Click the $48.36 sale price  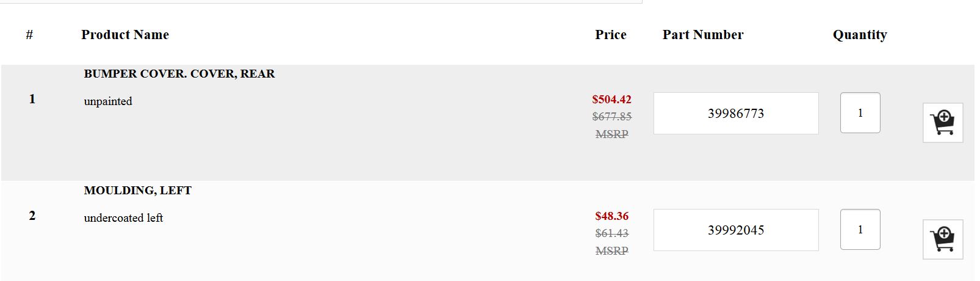click(611, 216)
